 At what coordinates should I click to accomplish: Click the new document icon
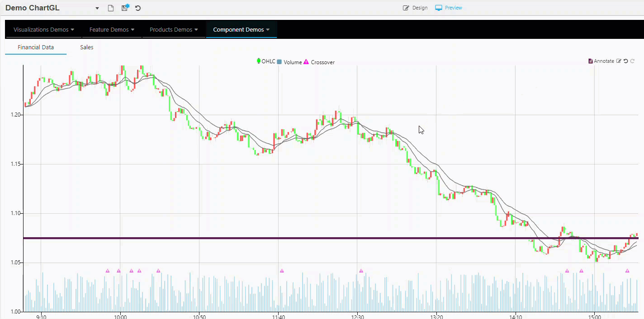(111, 8)
